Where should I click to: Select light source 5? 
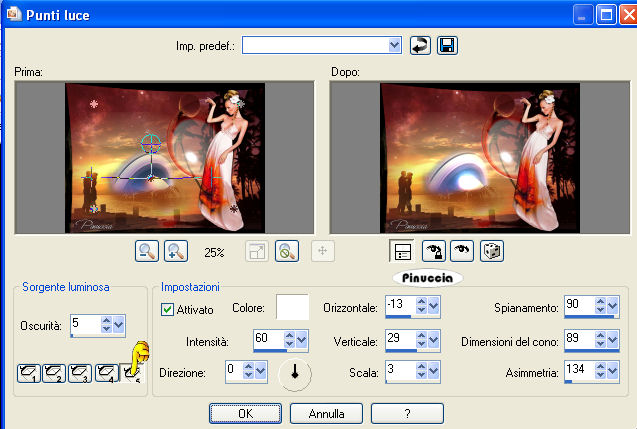pos(132,373)
